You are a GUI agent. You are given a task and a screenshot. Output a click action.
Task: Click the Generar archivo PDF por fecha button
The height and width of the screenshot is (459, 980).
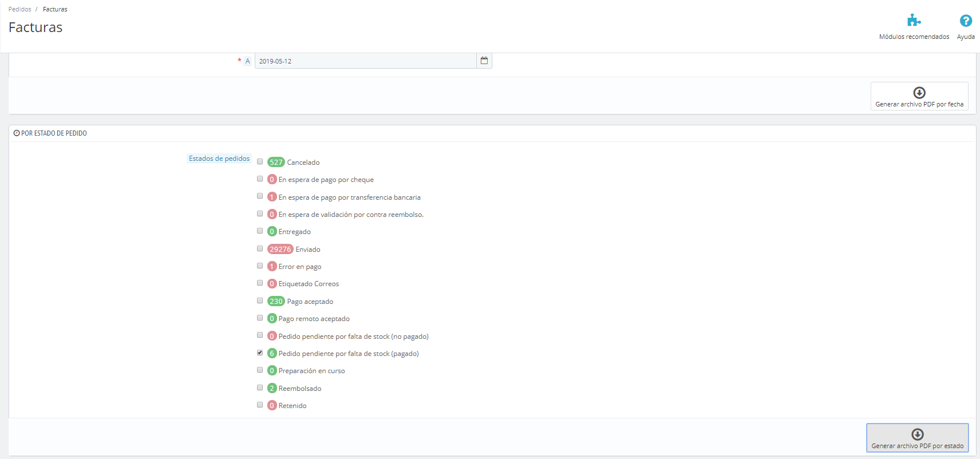(919, 96)
